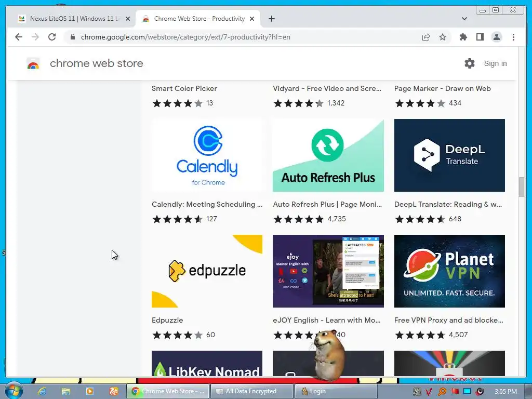Click Free VPN Proxy and ad blocker title
Viewport: 532px width, 399px height.
click(x=448, y=320)
